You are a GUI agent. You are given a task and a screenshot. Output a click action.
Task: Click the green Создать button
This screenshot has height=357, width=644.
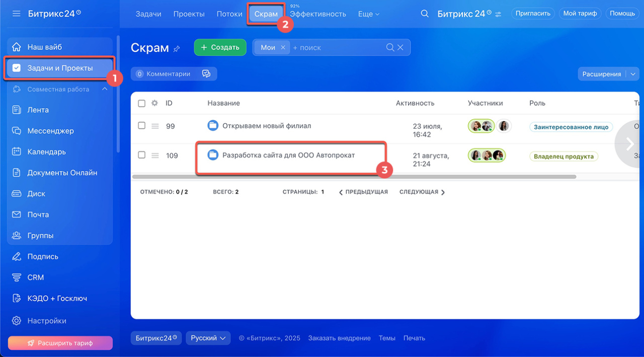click(220, 47)
